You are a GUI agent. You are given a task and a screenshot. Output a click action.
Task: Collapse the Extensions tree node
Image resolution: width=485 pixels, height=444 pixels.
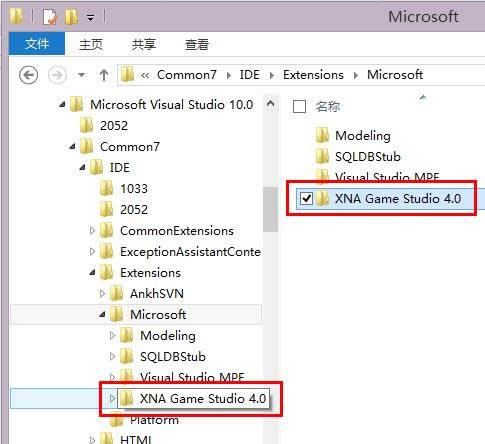click(92, 273)
